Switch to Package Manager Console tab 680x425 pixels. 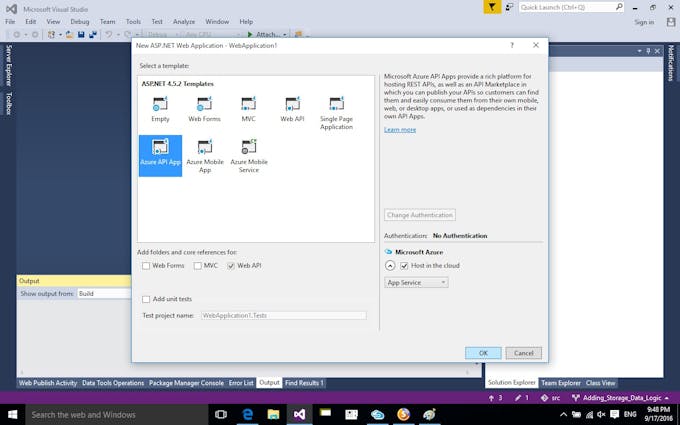(186, 383)
